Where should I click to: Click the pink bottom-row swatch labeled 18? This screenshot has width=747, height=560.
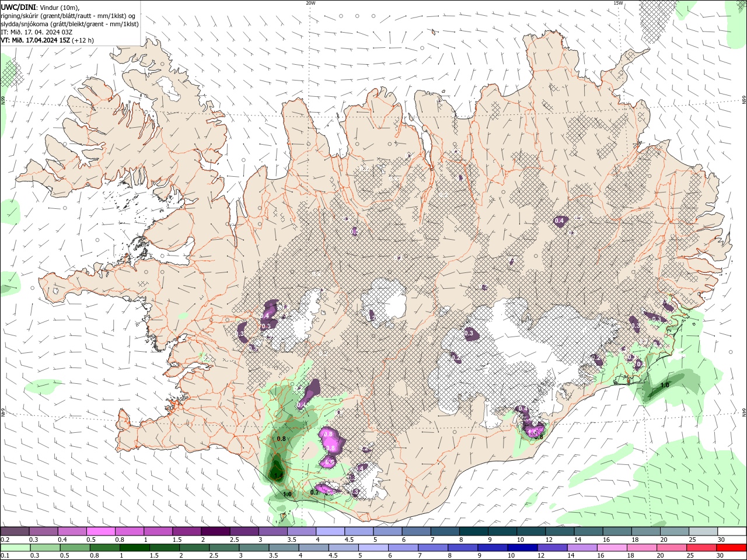pyautogui.click(x=642, y=548)
